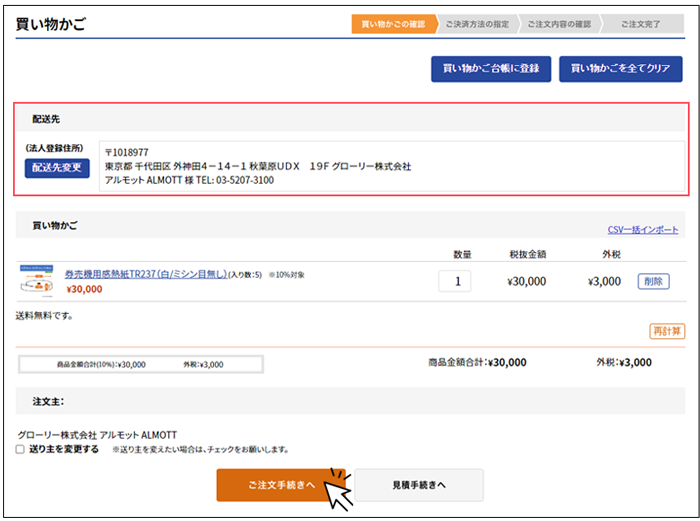700x521 pixels.
Task: Click the 税抜金額 column header
Action: pos(528,254)
